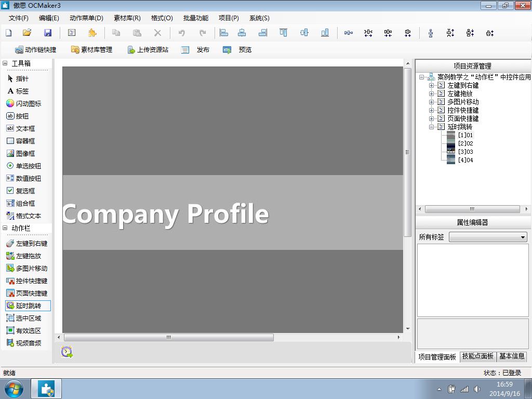This screenshot has width=532, height=399.
Task: Click the Align right edges icon
Action: click(x=262, y=33)
